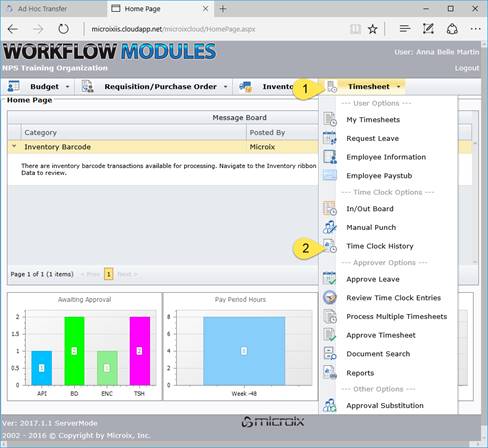The height and width of the screenshot is (448, 488).
Task: Open the Timesheet dropdown menu
Action: (x=373, y=87)
